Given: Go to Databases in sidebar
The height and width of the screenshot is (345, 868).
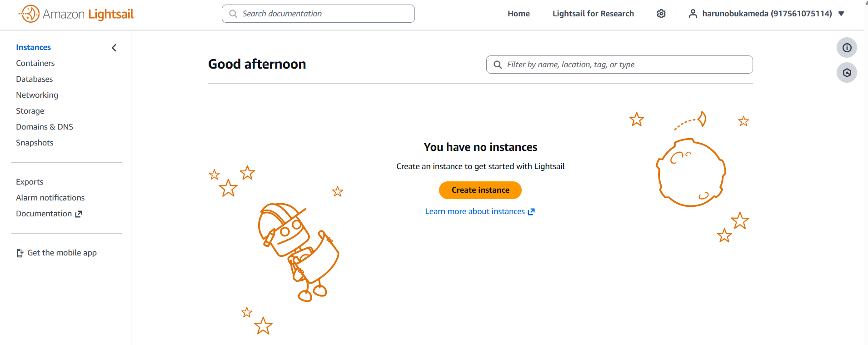Looking at the screenshot, I should click(x=35, y=79).
